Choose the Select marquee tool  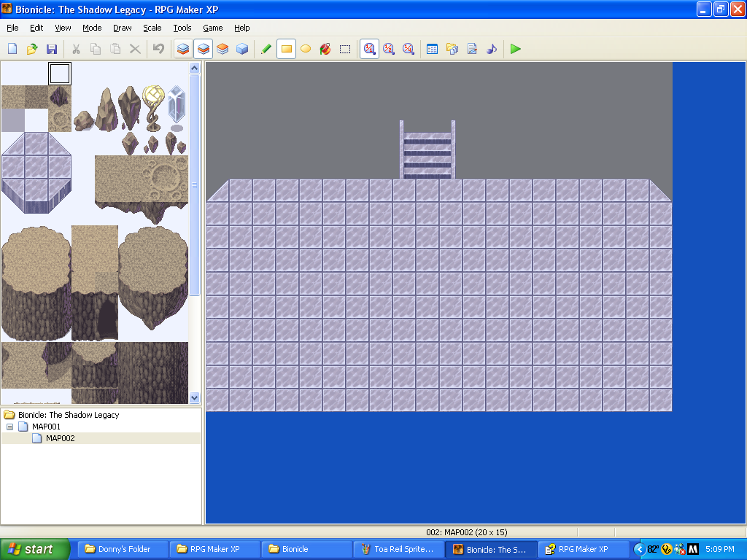tap(345, 49)
